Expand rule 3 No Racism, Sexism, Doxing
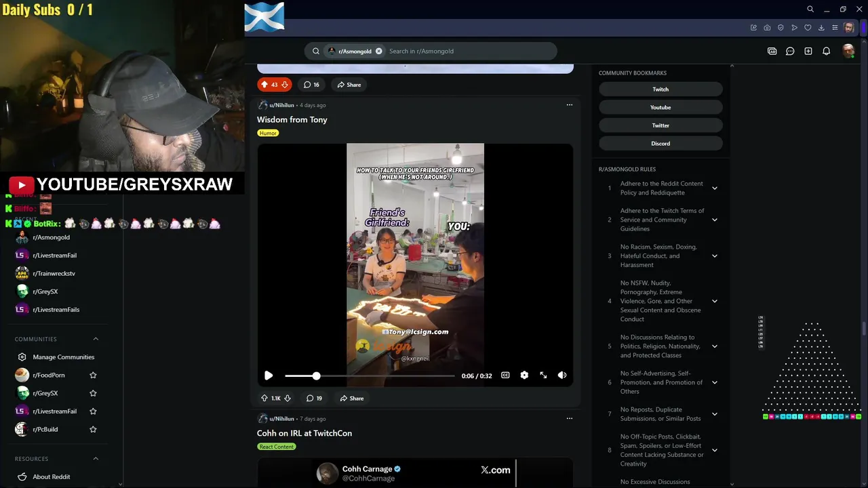The width and height of the screenshot is (868, 488). click(x=714, y=256)
